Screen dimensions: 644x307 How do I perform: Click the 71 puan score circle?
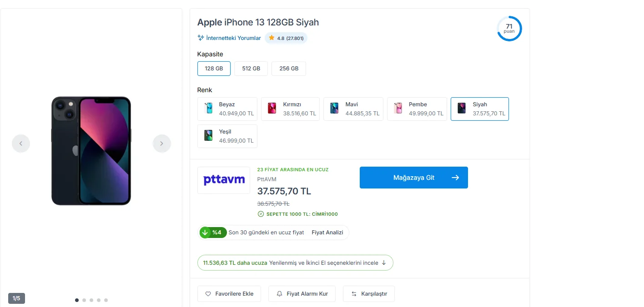pyautogui.click(x=509, y=29)
